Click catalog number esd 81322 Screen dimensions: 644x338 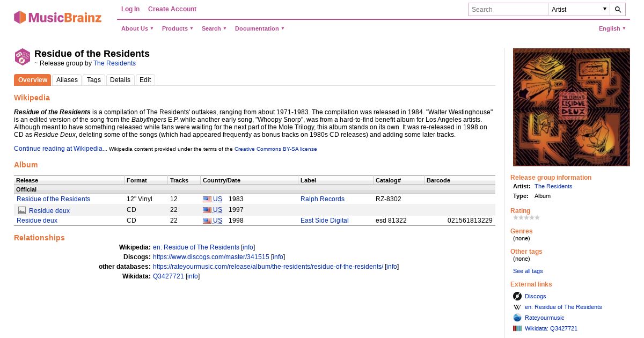click(x=391, y=221)
